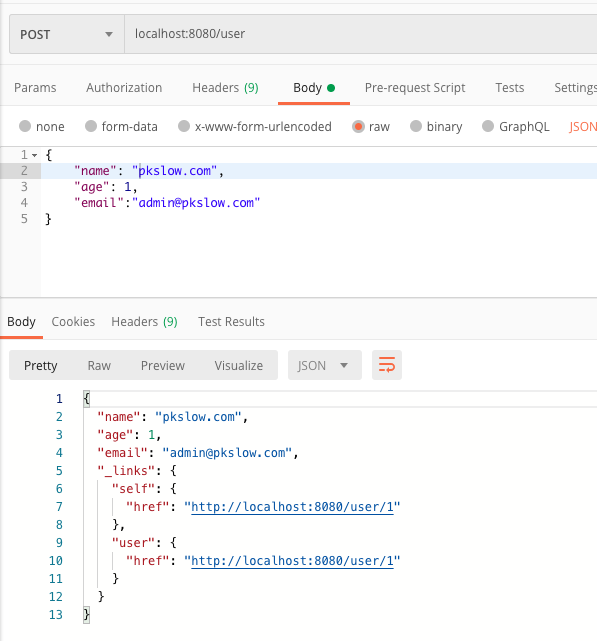Image resolution: width=597 pixels, height=641 pixels.
Task: Open the POST method dropdown
Action: coord(67,34)
